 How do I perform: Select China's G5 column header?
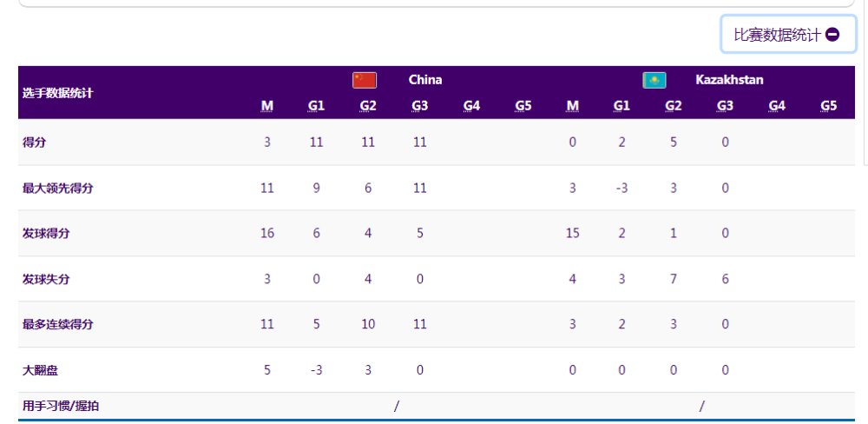point(523,106)
